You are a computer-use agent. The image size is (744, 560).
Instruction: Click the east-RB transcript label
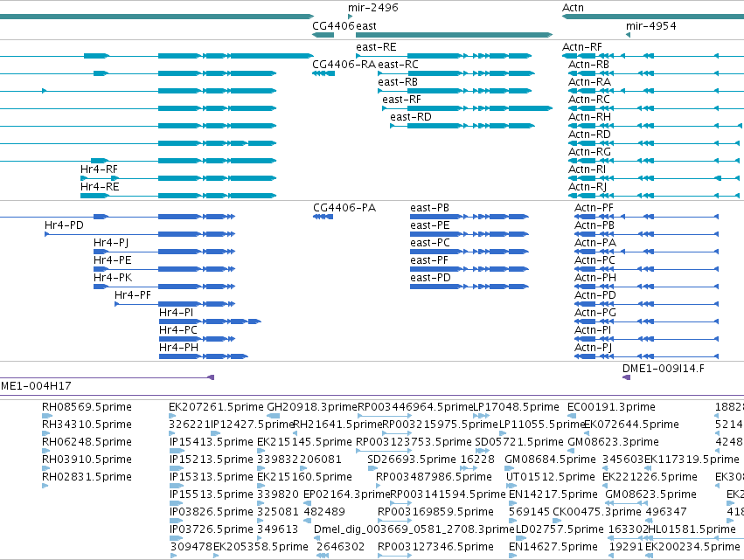coord(398,82)
